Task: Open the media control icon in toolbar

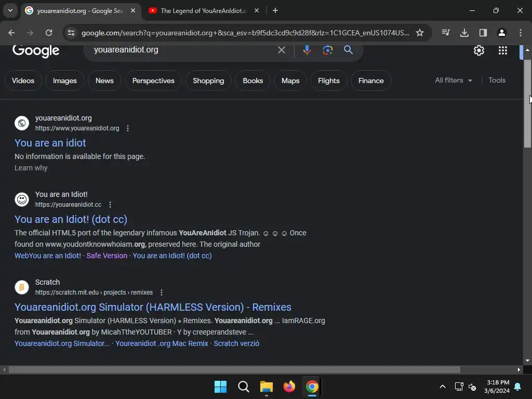Action: point(445,33)
